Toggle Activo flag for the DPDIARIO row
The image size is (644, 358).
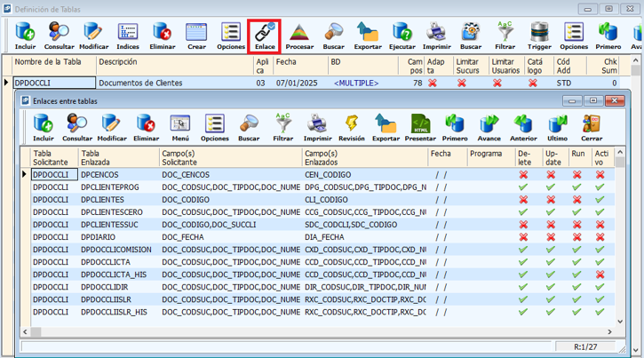pyautogui.click(x=600, y=237)
